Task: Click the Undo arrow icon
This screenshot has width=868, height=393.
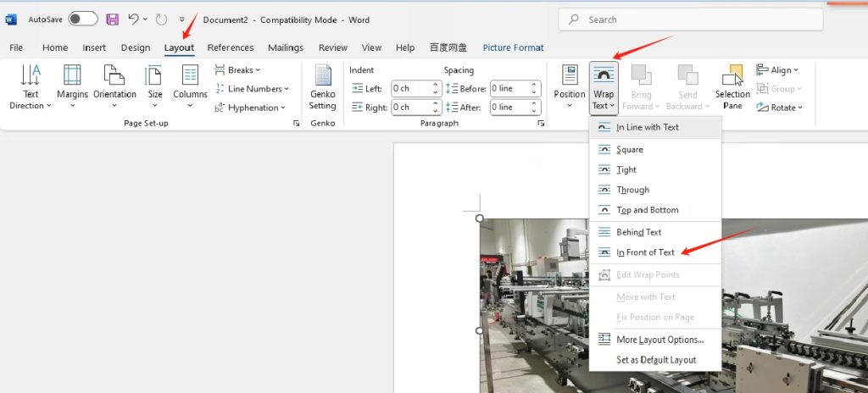Action: pos(133,19)
